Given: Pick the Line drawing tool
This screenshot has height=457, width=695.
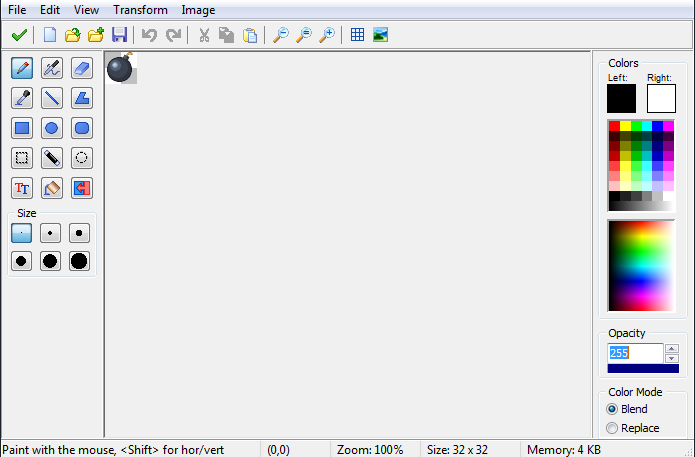Looking at the screenshot, I should point(52,98).
